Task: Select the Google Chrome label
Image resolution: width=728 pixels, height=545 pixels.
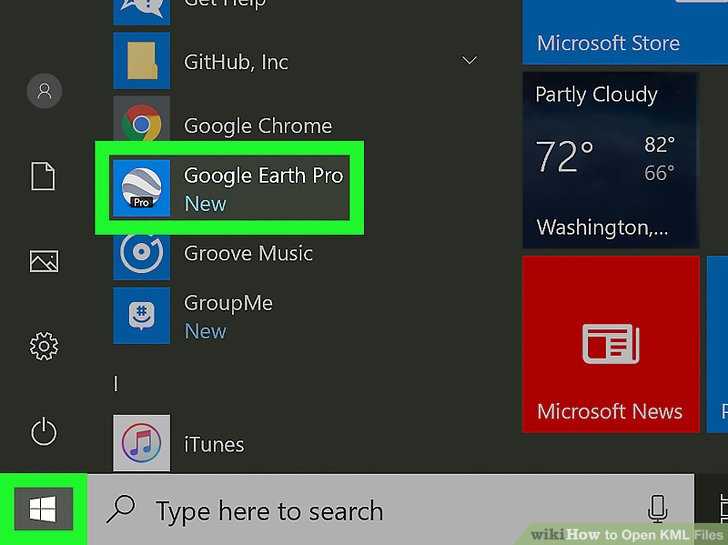Action: (258, 126)
